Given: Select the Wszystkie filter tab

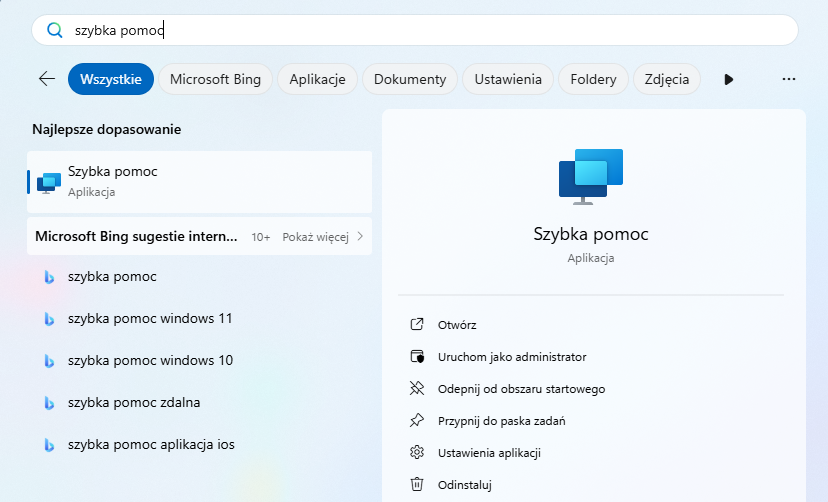Looking at the screenshot, I should [111, 79].
